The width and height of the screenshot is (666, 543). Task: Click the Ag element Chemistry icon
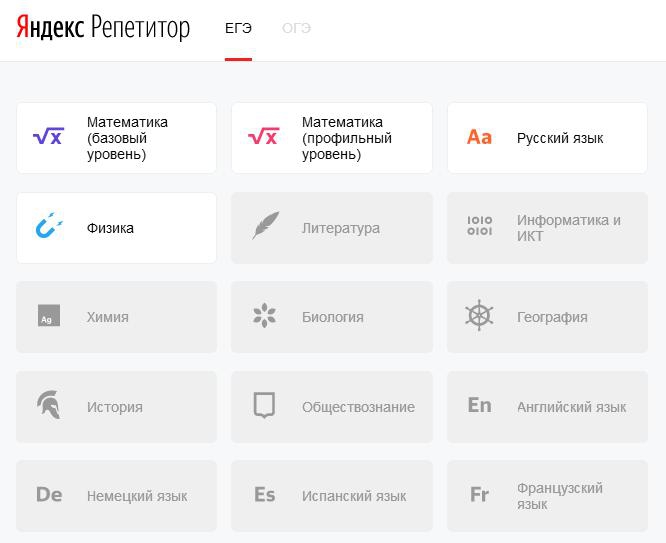[x=47, y=317]
